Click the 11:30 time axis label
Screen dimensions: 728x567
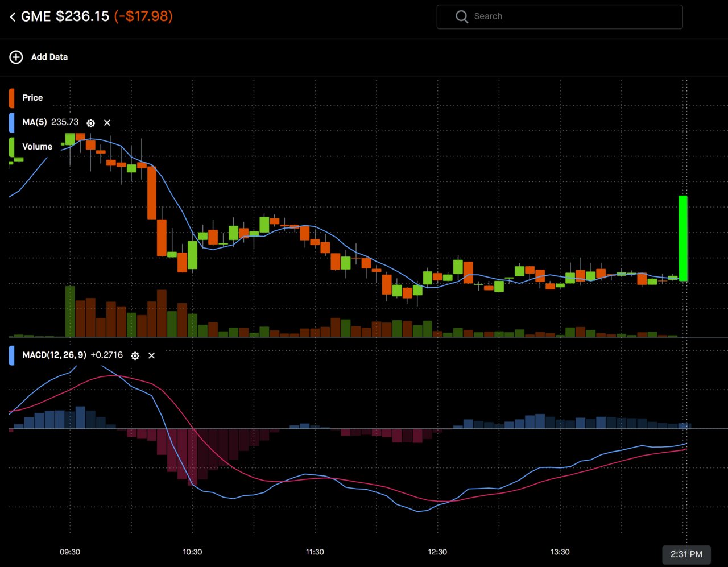(x=315, y=552)
